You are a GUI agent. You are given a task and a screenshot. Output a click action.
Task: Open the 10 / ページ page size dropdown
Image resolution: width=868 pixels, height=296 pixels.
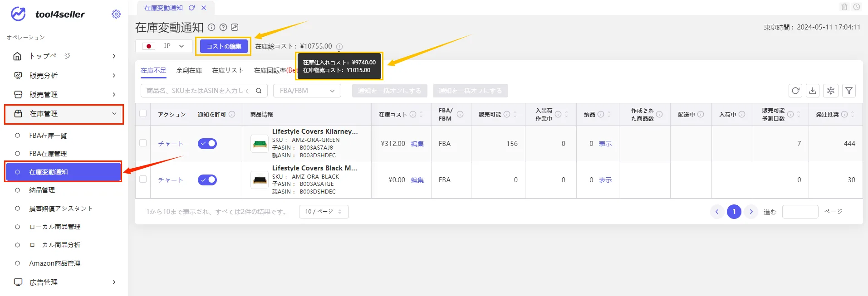coord(324,212)
